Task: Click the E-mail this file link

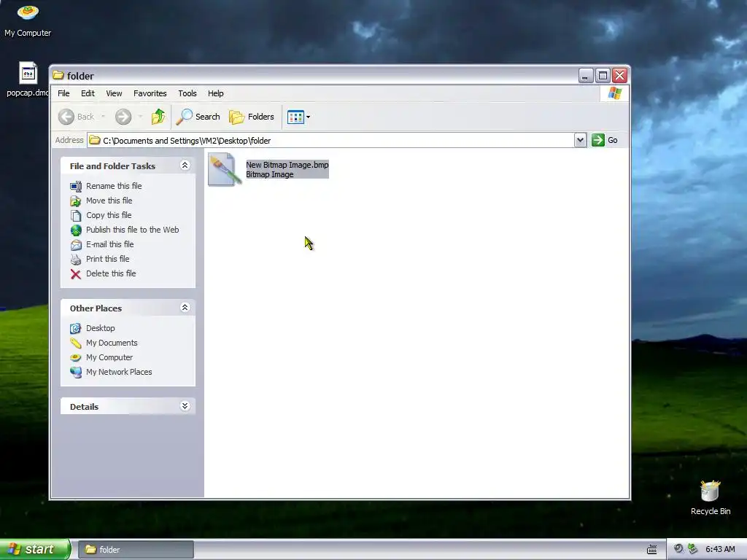Action: coord(110,245)
